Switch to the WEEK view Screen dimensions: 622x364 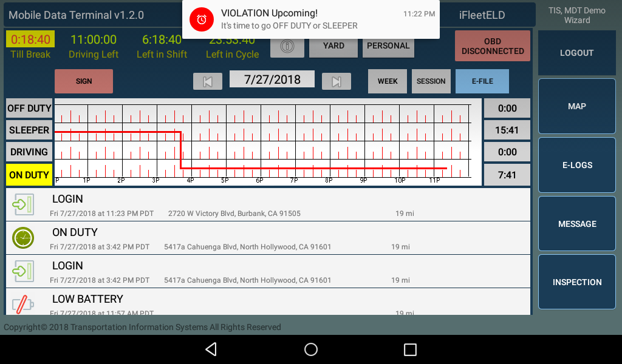coord(388,81)
